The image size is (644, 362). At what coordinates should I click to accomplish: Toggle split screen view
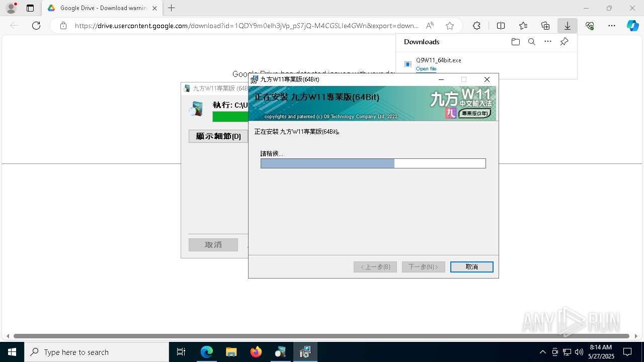(501, 26)
